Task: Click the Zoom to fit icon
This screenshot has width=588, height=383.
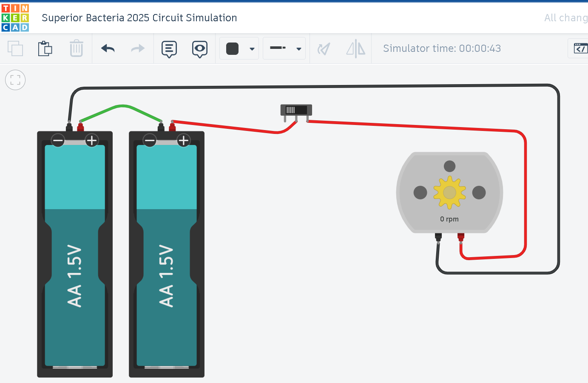Action: (x=15, y=80)
